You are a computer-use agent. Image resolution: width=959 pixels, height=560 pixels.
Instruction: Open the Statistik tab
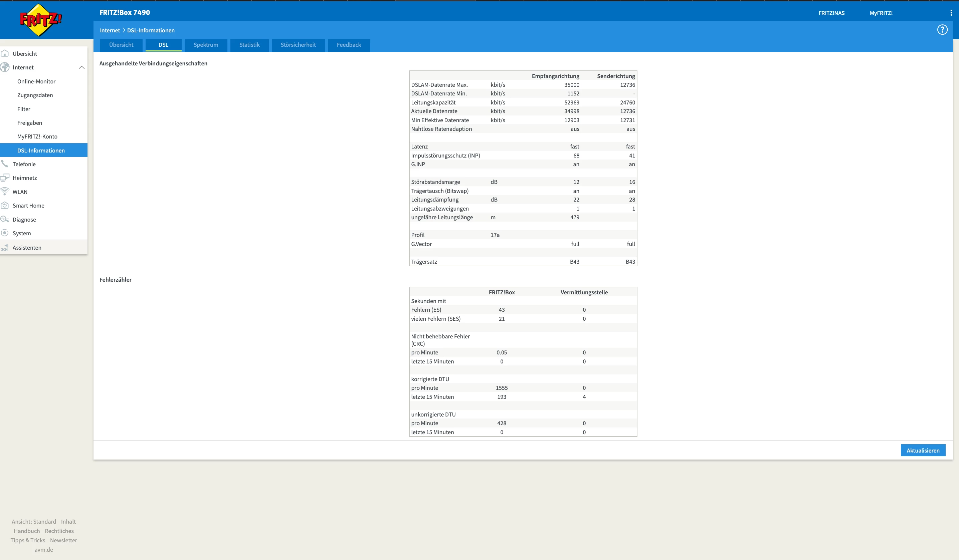(x=249, y=45)
